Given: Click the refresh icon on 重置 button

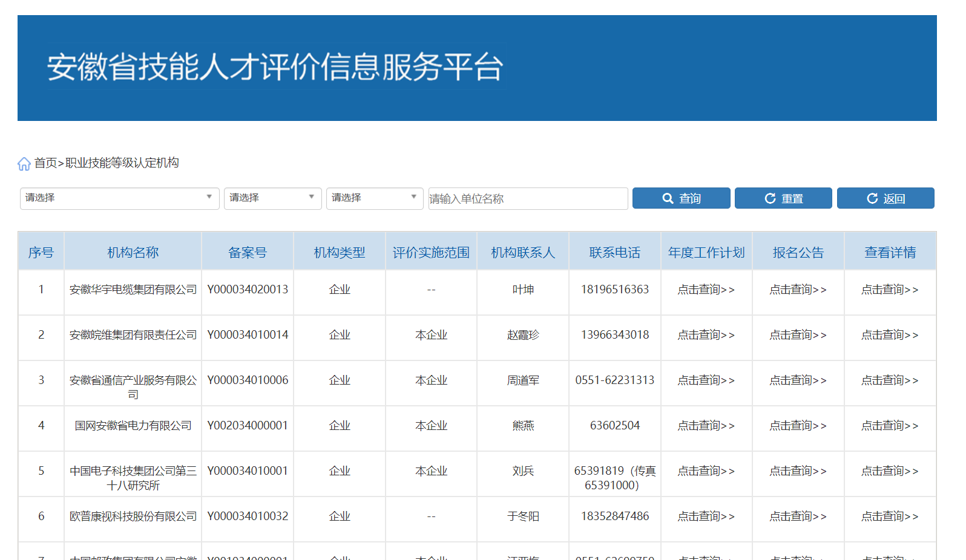Looking at the screenshot, I should 770,198.
